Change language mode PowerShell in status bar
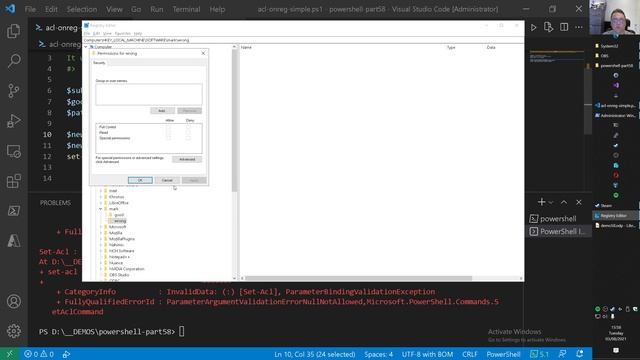The width and height of the screenshot is (640, 360). click(503, 354)
